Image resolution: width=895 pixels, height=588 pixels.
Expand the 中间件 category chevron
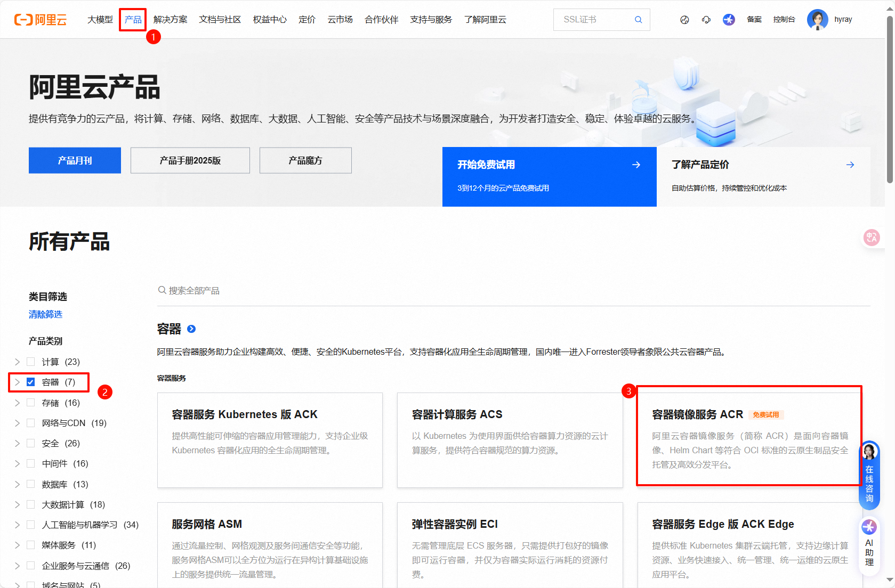point(17,463)
